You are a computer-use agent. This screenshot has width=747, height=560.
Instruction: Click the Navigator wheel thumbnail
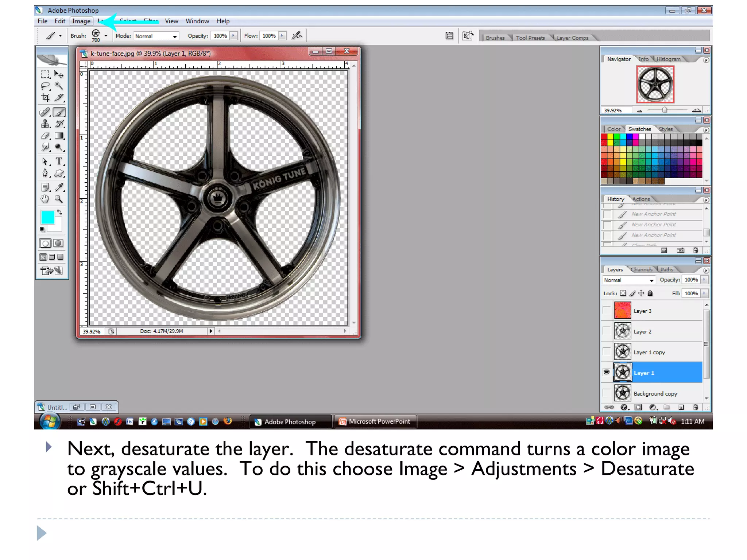coord(655,84)
